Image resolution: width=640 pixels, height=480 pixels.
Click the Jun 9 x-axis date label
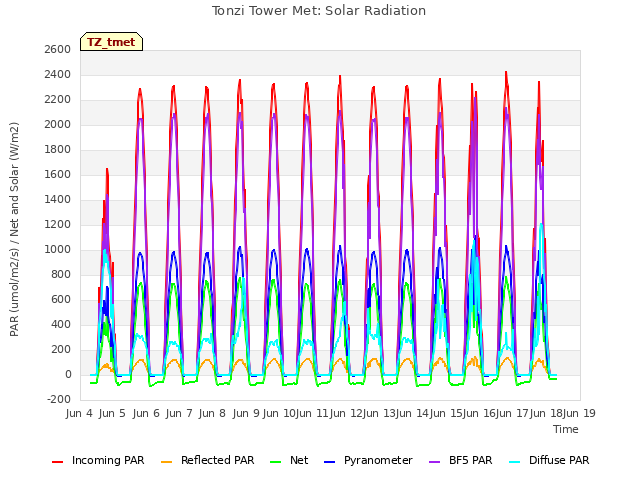click(x=246, y=413)
